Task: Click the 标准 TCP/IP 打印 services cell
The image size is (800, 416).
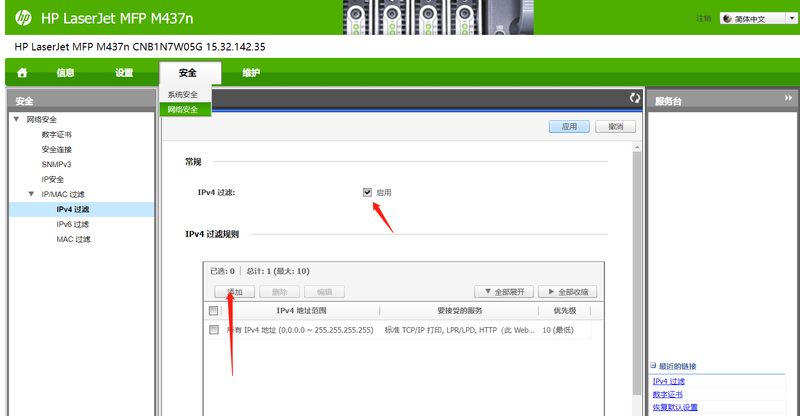Action: pyautogui.click(x=459, y=330)
